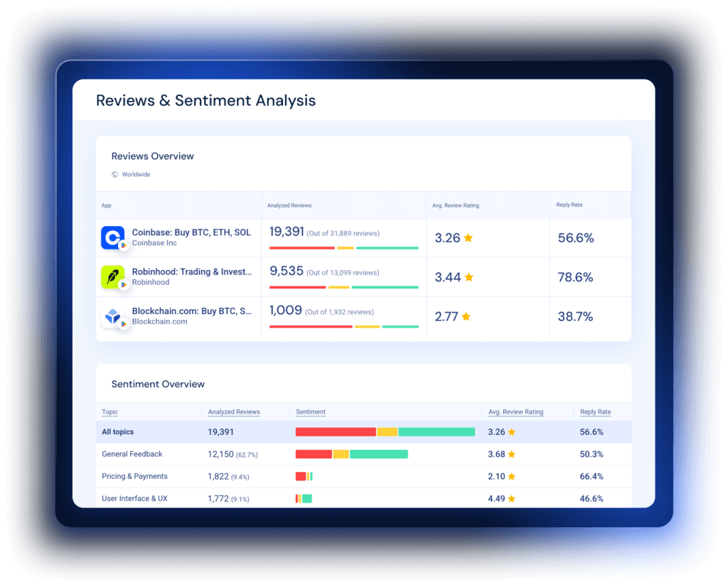Select the All topics row
Image resolution: width=728 pixels, height=587 pixels.
click(x=117, y=431)
